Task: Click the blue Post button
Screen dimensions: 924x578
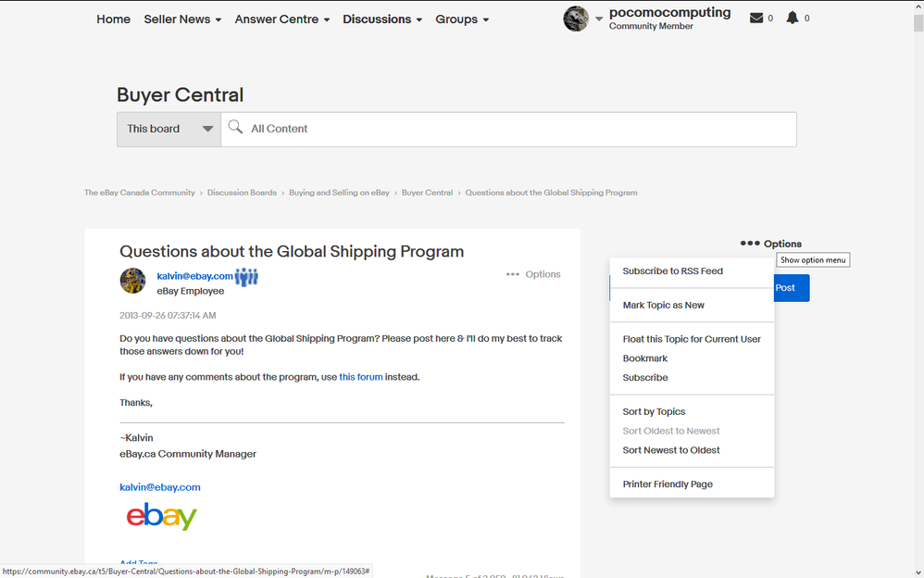Action: (x=792, y=288)
